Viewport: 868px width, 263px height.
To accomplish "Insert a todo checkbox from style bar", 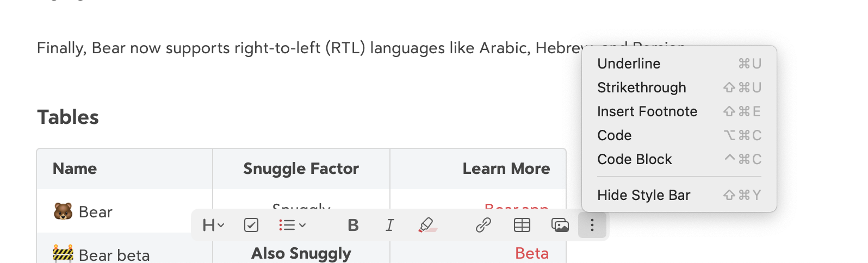I will click(251, 225).
